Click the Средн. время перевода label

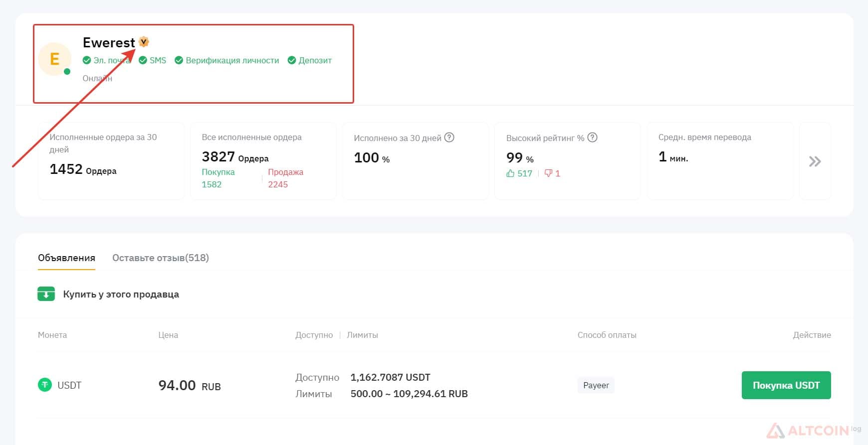click(704, 138)
